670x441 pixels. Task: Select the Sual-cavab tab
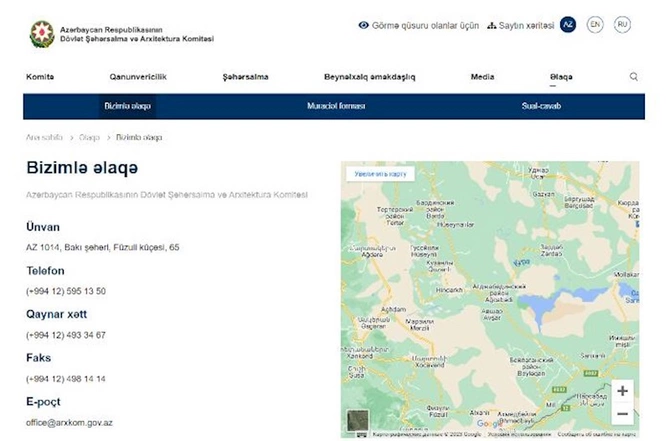(541, 106)
